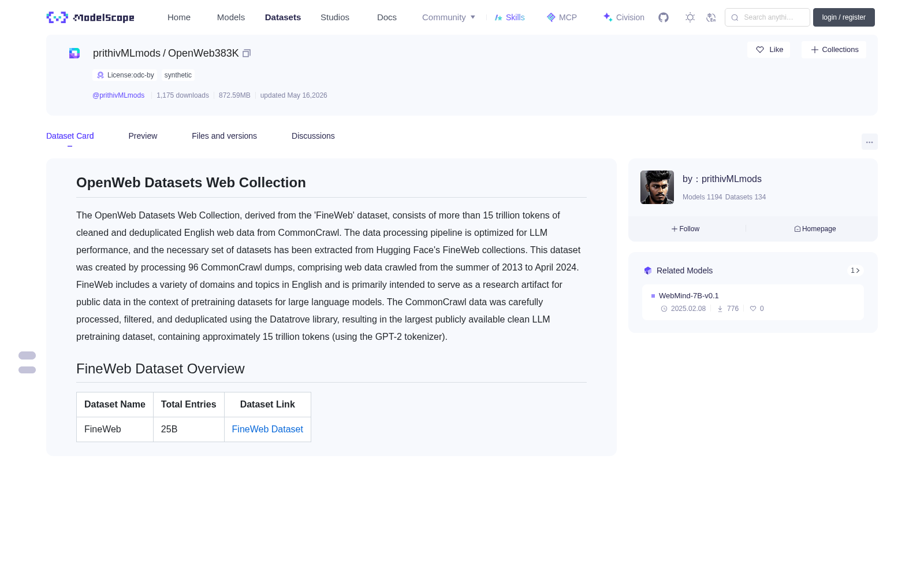Screen dimensions: 924x578
Task: Open the author's Homepage link
Action: click(x=815, y=229)
